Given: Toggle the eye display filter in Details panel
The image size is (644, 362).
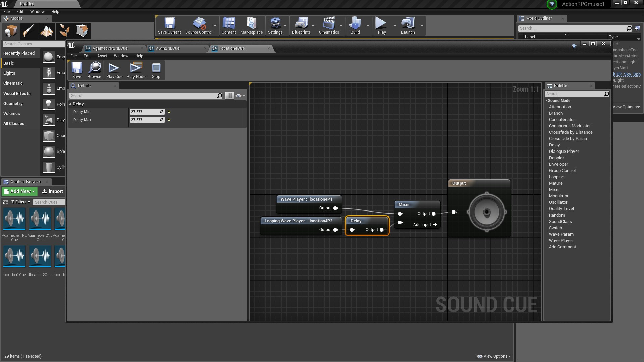Looking at the screenshot, I should [239, 96].
